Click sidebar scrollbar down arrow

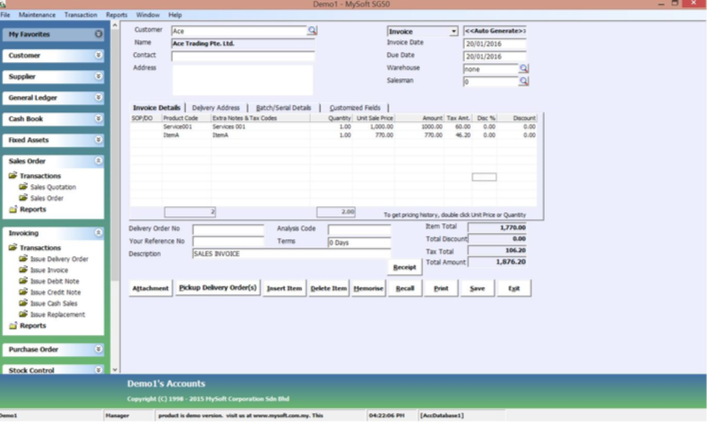[115, 370]
